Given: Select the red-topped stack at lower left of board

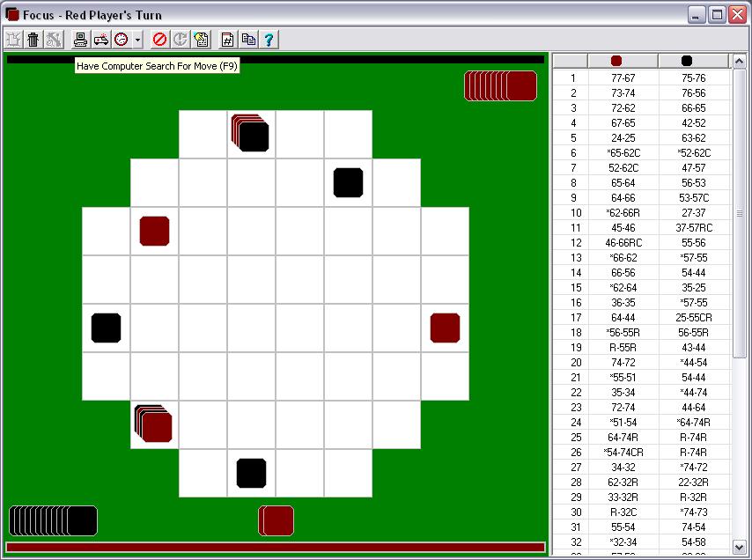Looking at the screenshot, I should [153, 424].
